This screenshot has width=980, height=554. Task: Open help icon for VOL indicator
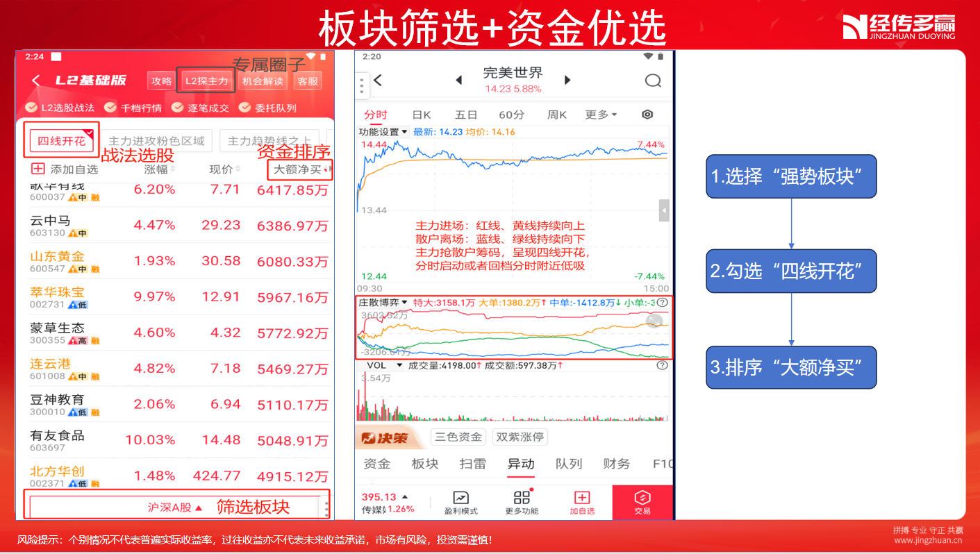662,365
